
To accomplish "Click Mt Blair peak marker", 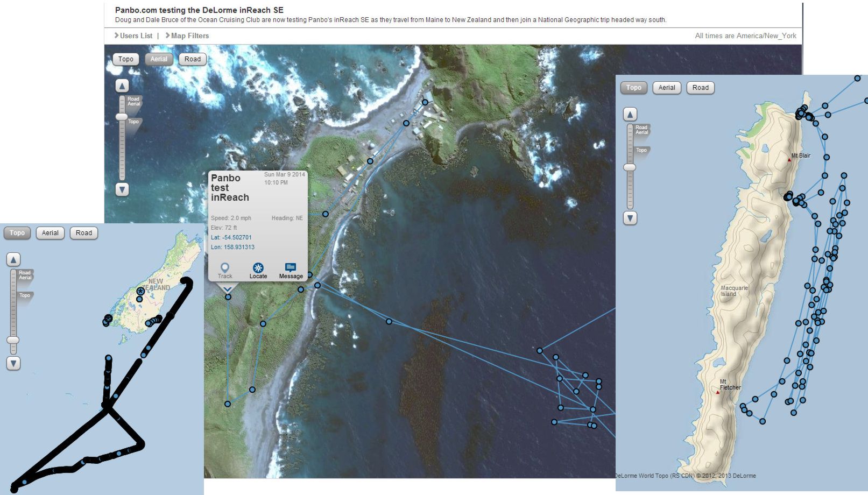I will tap(789, 159).
